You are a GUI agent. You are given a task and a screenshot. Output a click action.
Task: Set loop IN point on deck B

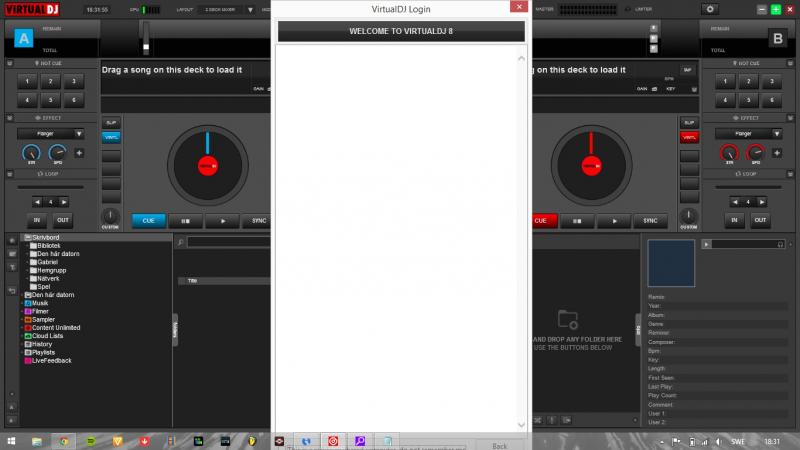736,220
